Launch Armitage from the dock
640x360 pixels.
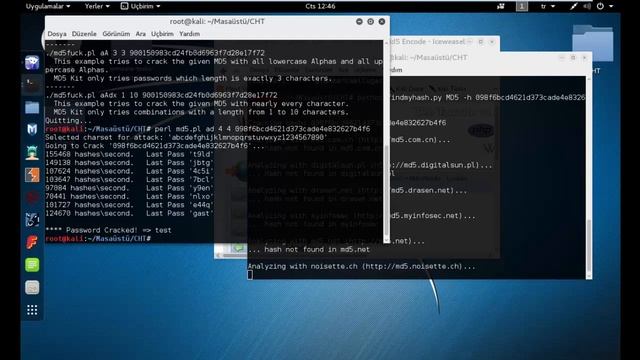32,152
